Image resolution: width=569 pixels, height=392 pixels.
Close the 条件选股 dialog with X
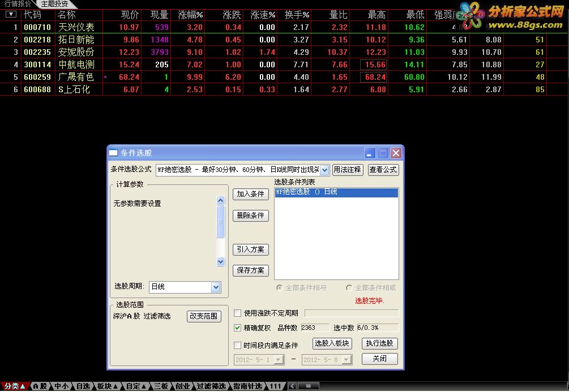pyautogui.click(x=396, y=153)
